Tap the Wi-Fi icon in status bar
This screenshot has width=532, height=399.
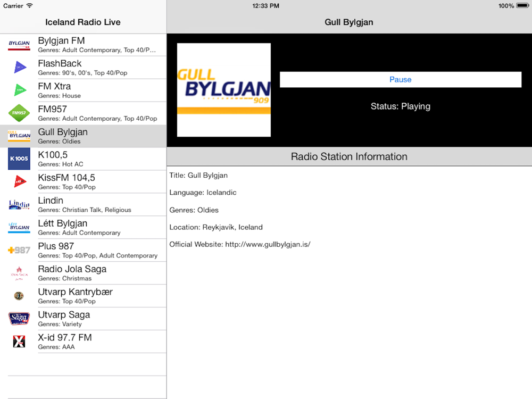(x=29, y=5)
